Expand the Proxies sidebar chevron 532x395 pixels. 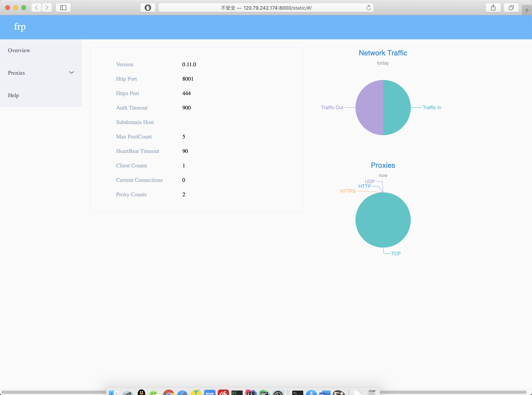tap(71, 72)
